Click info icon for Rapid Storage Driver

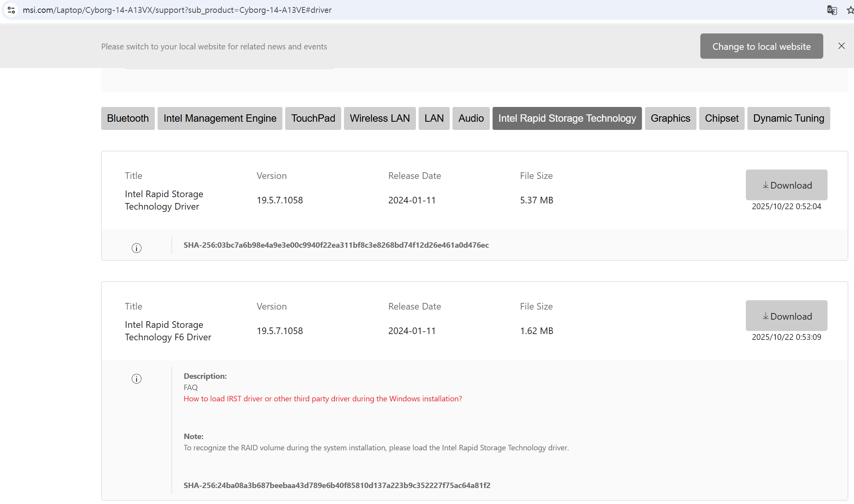(x=137, y=248)
